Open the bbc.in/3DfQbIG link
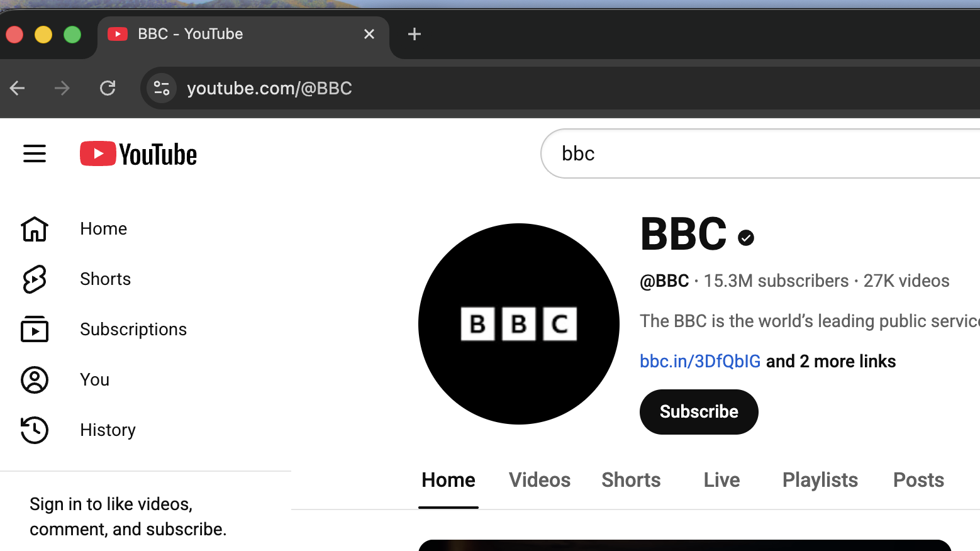This screenshot has width=980, height=551. pos(700,361)
